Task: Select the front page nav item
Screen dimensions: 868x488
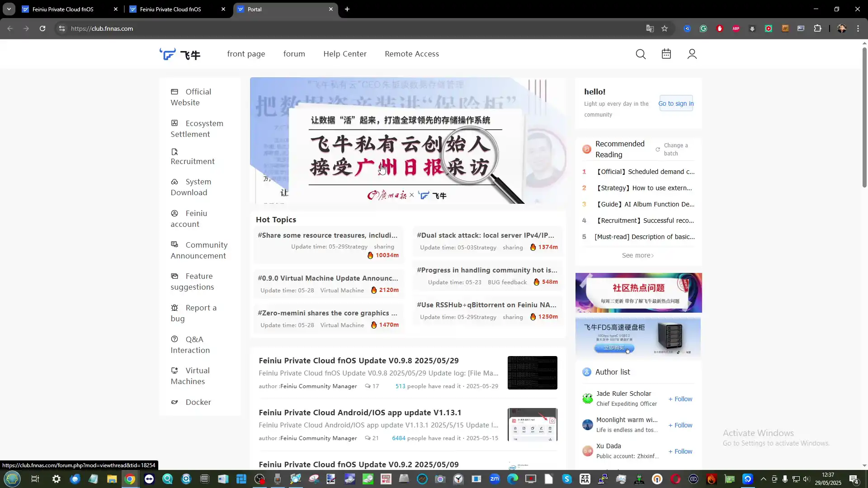Action: pyautogui.click(x=246, y=54)
